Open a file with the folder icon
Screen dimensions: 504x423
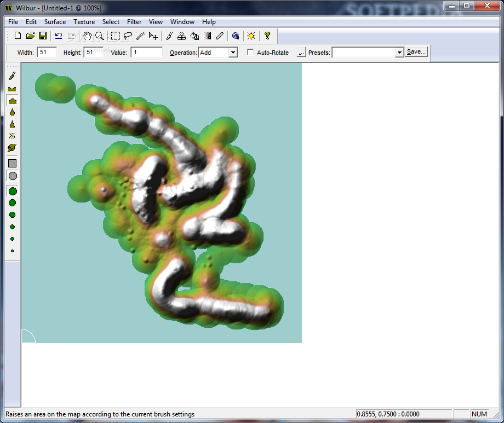tap(30, 36)
